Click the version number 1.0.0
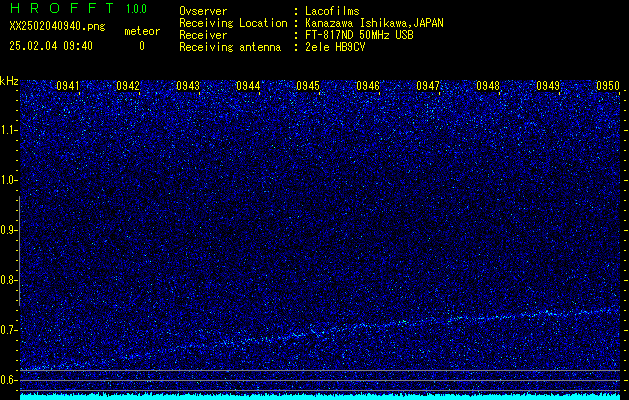 [136, 9]
